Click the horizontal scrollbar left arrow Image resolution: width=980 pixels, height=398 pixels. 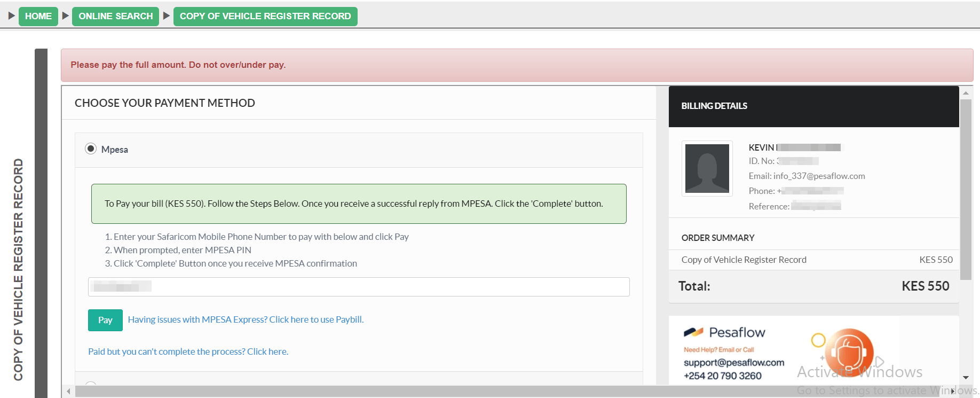click(68, 392)
